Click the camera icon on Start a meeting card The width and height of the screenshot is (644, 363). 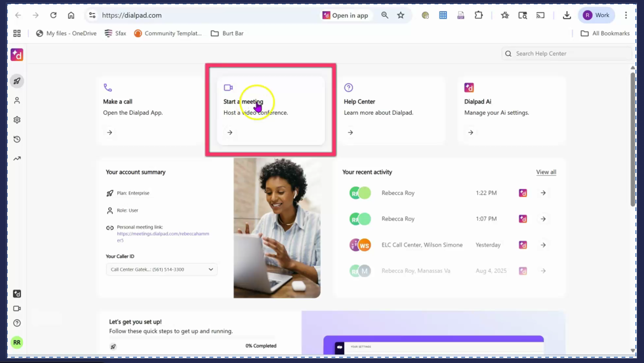tap(229, 87)
